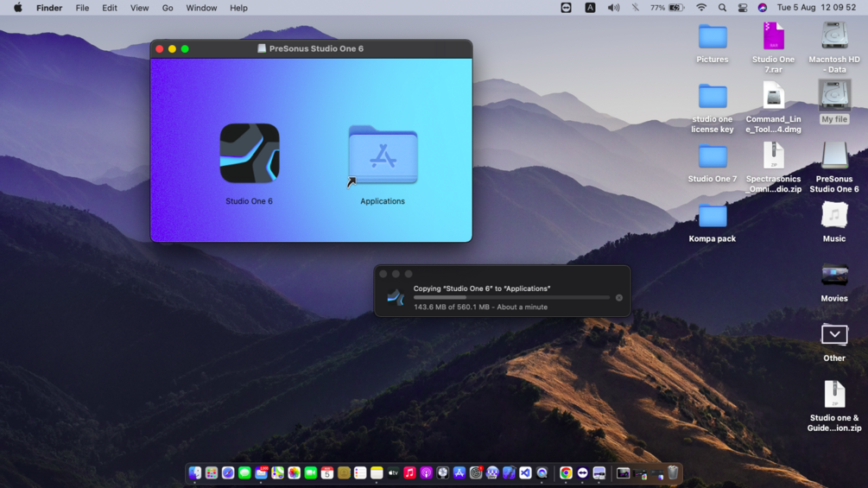Select the Studio One 6 app icon
This screenshot has width=868, height=488.
point(249,153)
